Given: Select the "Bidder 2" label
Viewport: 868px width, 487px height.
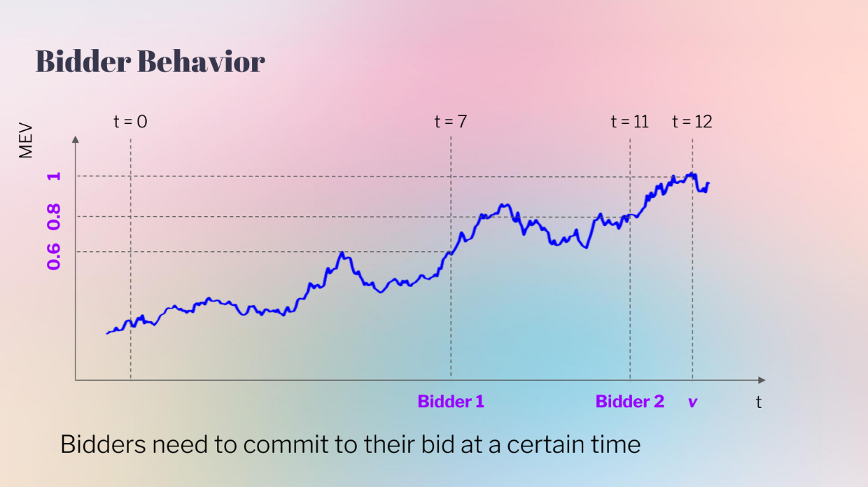Looking at the screenshot, I should click(x=629, y=402).
